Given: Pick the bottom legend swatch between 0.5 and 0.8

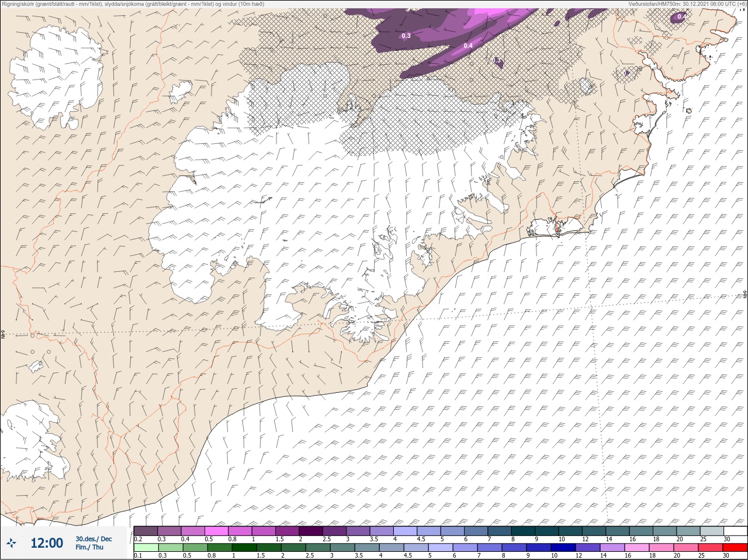Looking at the screenshot, I should pos(195,548).
